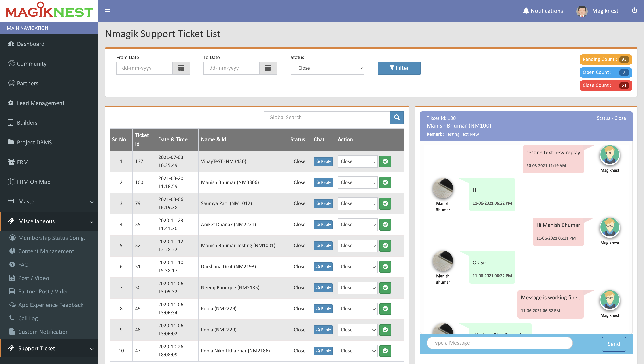Open Content Management submenu item
This screenshot has width=644, height=364.
(x=49, y=251)
